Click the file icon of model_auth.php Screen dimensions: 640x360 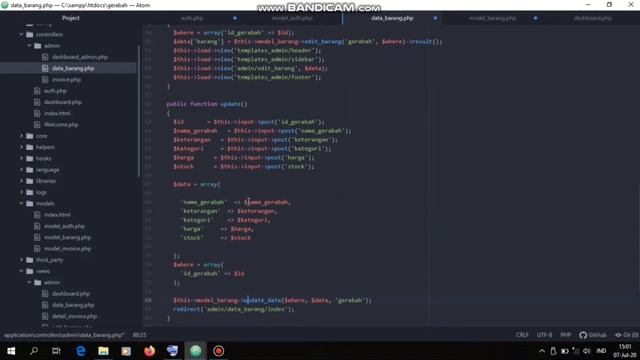point(37,226)
